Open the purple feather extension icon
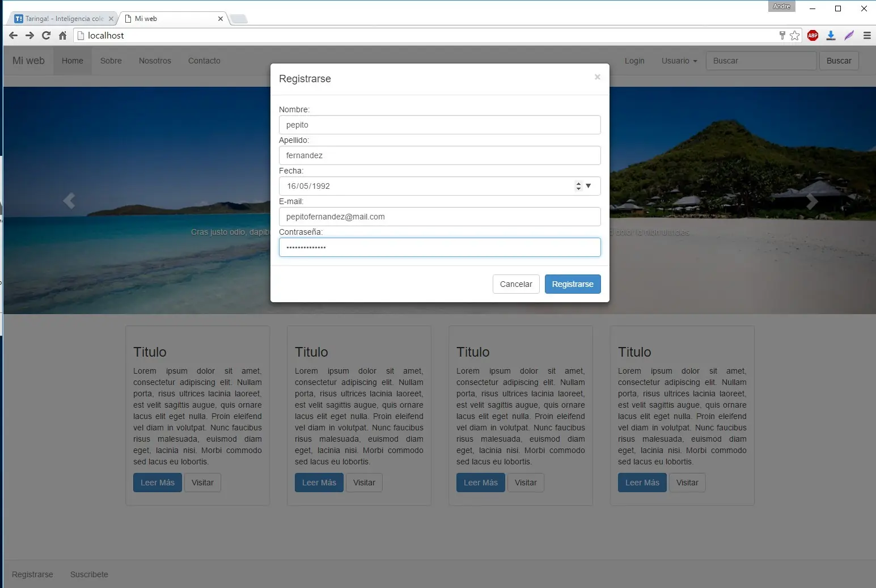Screen dimensions: 876x588 849,35
